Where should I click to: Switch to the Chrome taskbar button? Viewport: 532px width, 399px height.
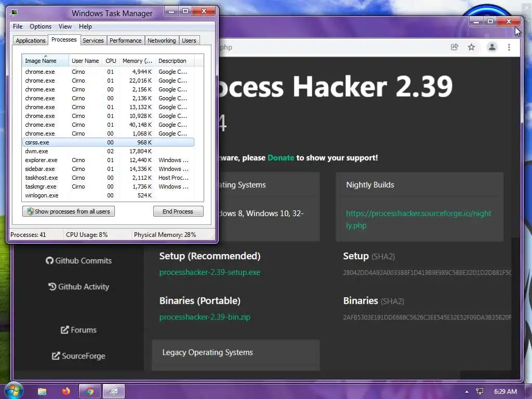tap(89, 391)
